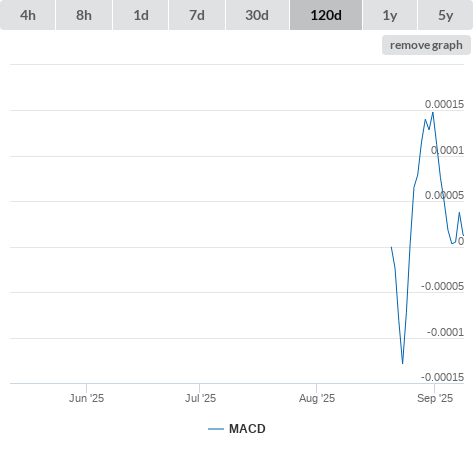Click the Jun '25 axis label

[x=86, y=398]
